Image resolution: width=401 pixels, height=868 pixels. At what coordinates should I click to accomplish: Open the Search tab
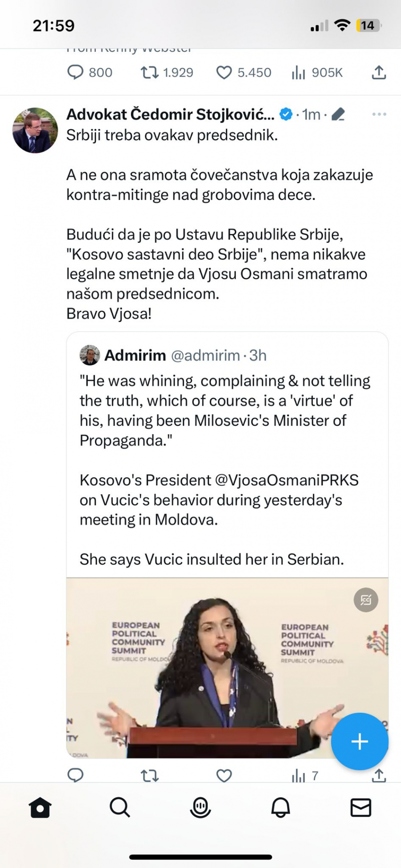[x=120, y=807]
